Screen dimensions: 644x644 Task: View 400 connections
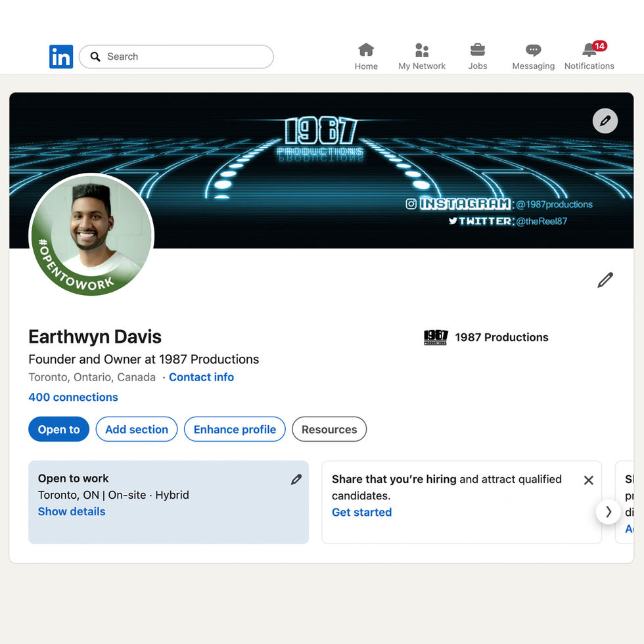coord(73,397)
